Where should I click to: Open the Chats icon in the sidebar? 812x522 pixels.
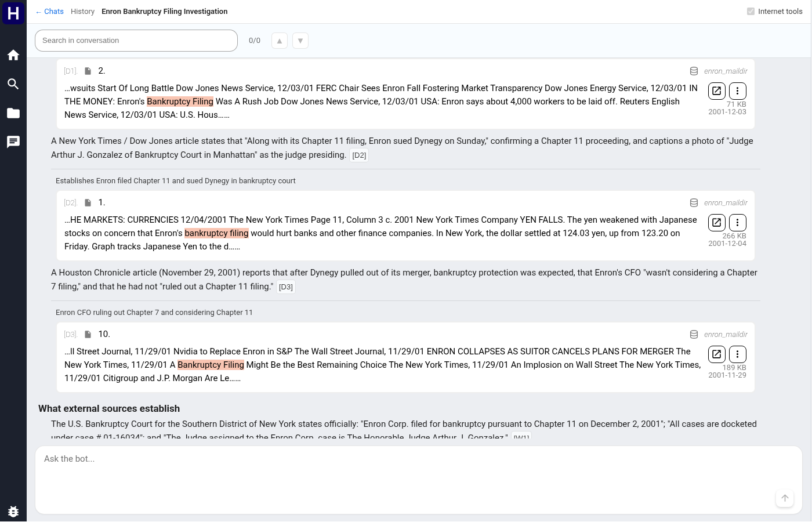pyautogui.click(x=13, y=142)
